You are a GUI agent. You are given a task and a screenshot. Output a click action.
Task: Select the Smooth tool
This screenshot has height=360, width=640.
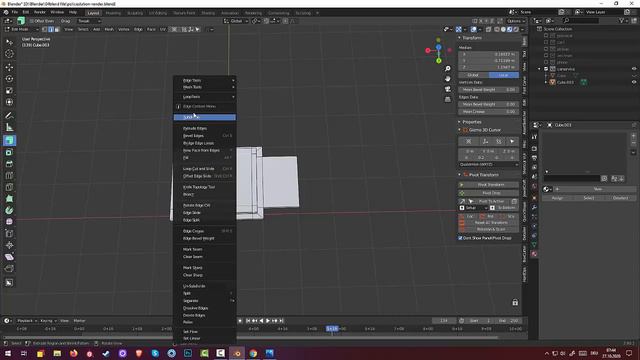point(9,222)
